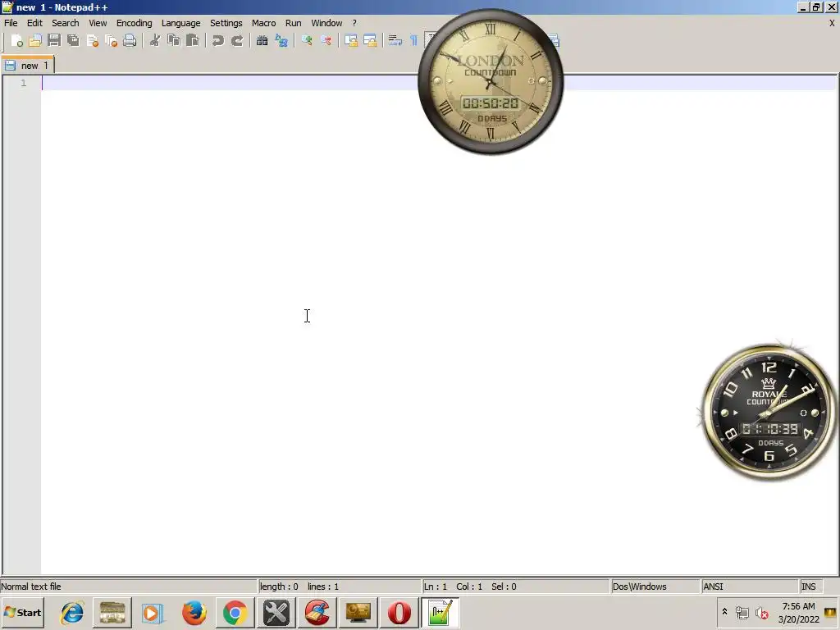Click the Zoom In toolbar icon
Image resolution: width=840 pixels, height=630 pixels.
click(x=307, y=41)
